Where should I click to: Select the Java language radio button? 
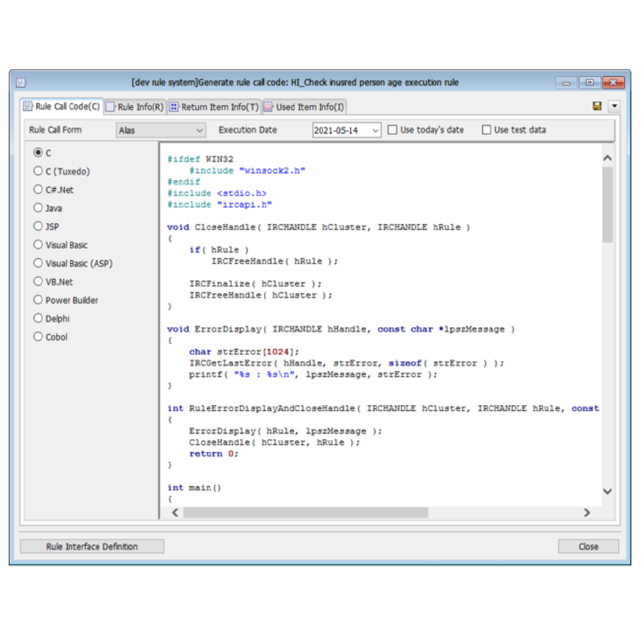[38, 208]
